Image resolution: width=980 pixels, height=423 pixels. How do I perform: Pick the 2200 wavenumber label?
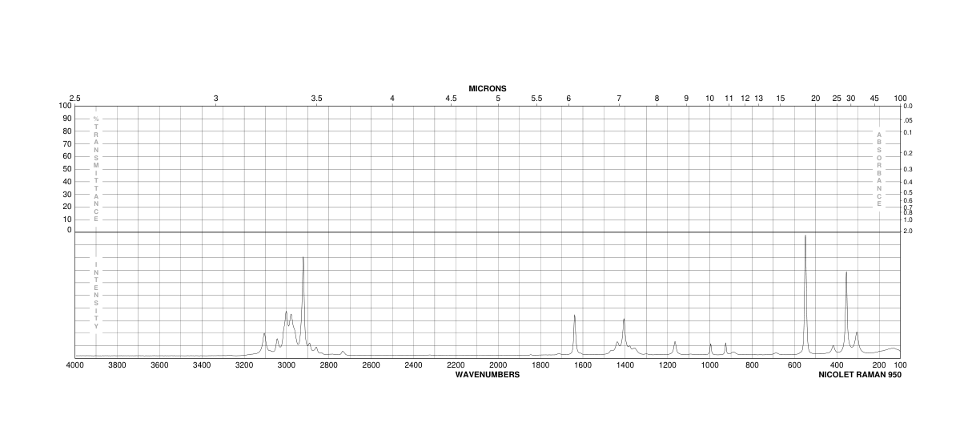coord(456,366)
